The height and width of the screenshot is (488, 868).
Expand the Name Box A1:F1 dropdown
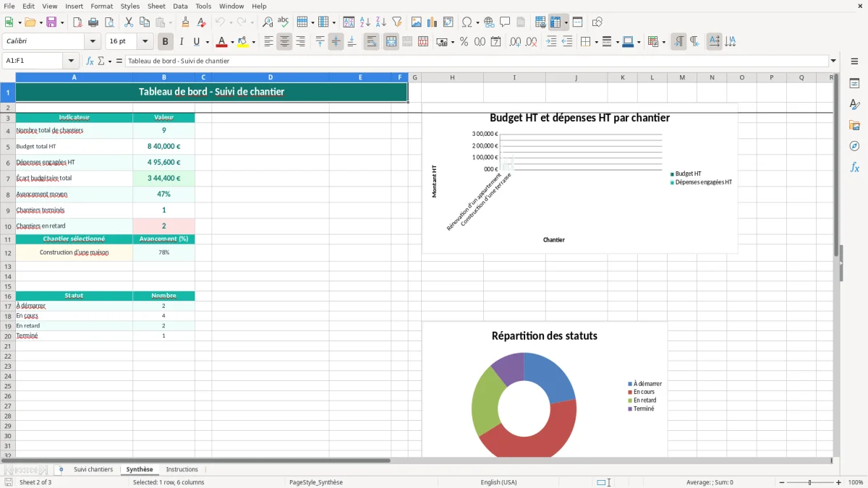pyautogui.click(x=71, y=61)
